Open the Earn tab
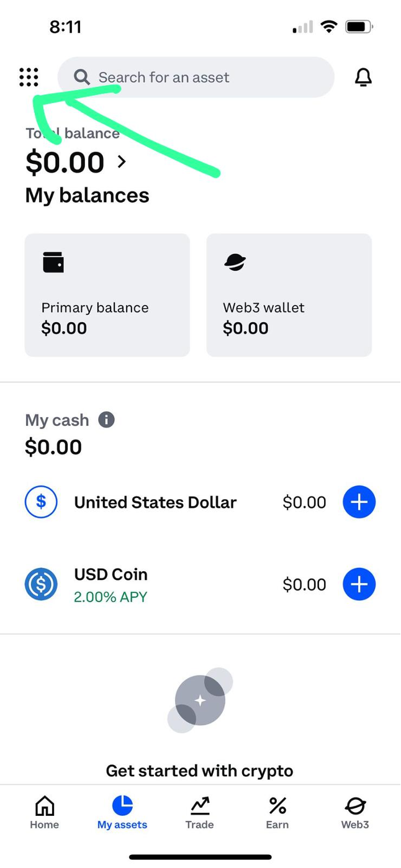Image resolution: width=401 pixels, height=868 pixels. 277,813
